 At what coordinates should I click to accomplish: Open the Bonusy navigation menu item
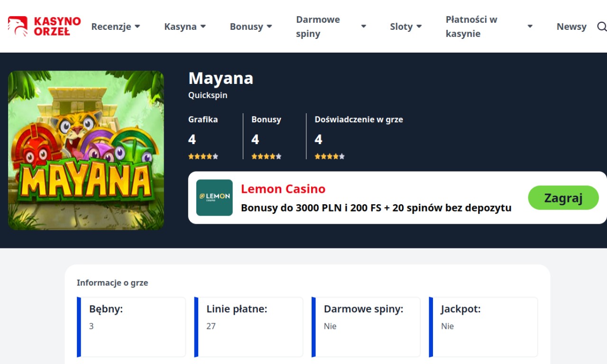click(x=246, y=27)
